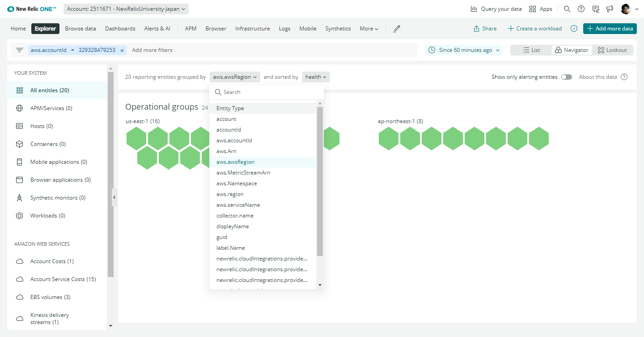Open the feedback chat icon
Screen dimensions: 644x337
tap(595, 9)
